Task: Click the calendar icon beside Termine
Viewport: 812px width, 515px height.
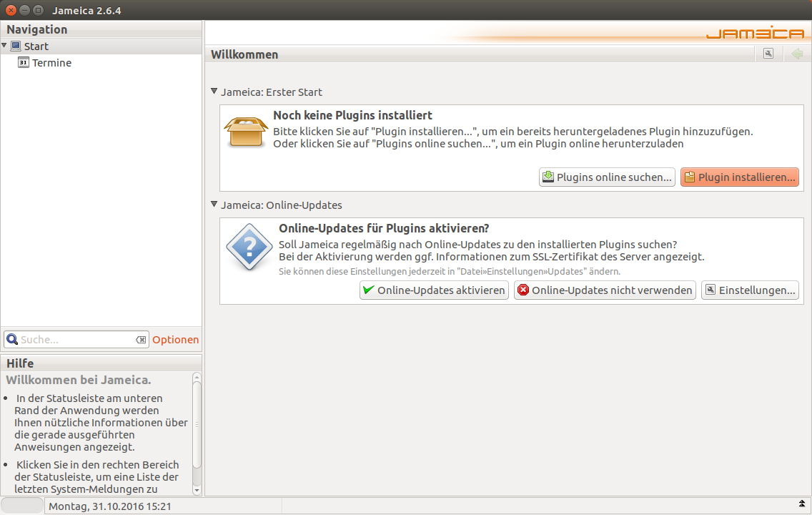Action: point(24,63)
